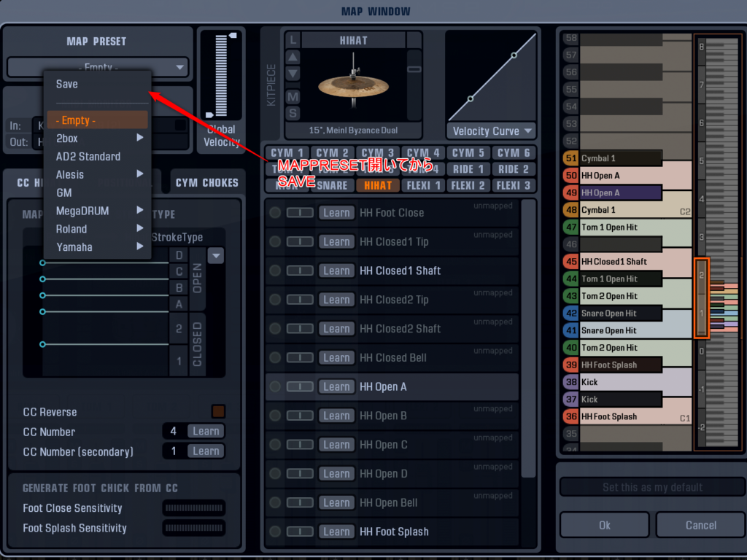Screen dimensions: 747x560
Task: Click the hihat cymbal image
Action: pyautogui.click(x=353, y=87)
